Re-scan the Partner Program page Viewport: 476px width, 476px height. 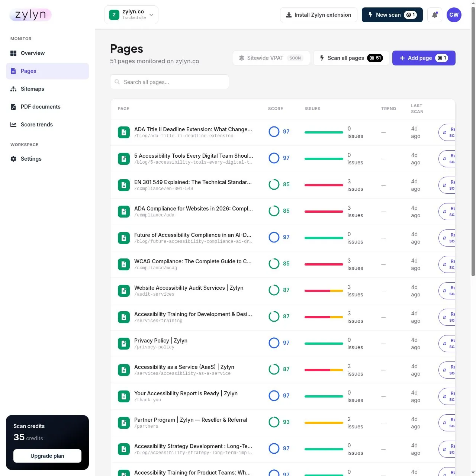click(447, 423)
